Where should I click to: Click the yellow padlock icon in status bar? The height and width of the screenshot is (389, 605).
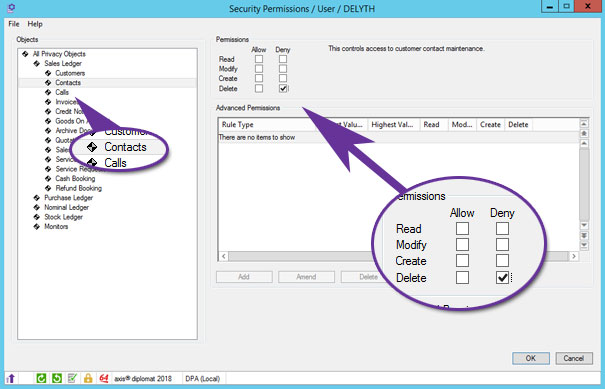[88, 378]
